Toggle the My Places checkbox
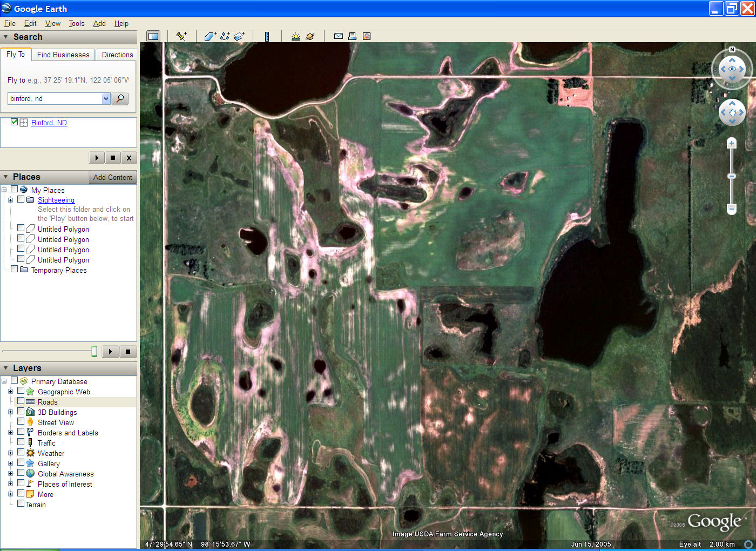The width and height of the screenshot is (756, 551). pos(15,190)
